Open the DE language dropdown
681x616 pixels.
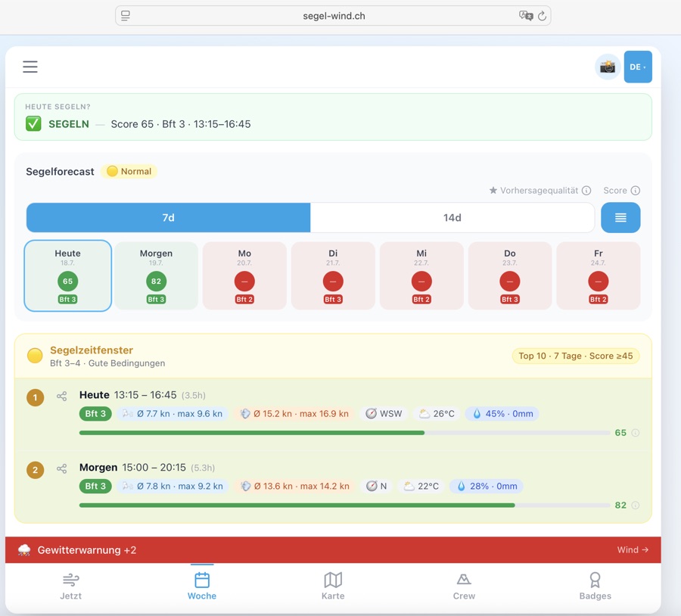638,67
